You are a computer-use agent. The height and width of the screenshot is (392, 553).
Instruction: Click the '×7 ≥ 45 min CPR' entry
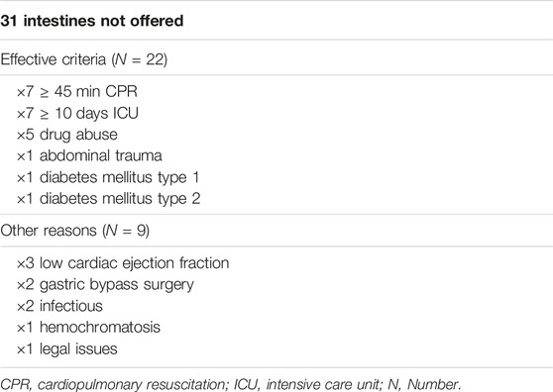pyautogui.click(x=77, y=92)
